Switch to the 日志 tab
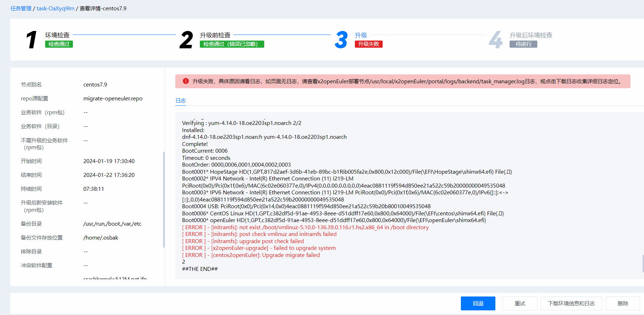Screen dimensions: 644x315 pyautogui.click(x=181, y=101)
